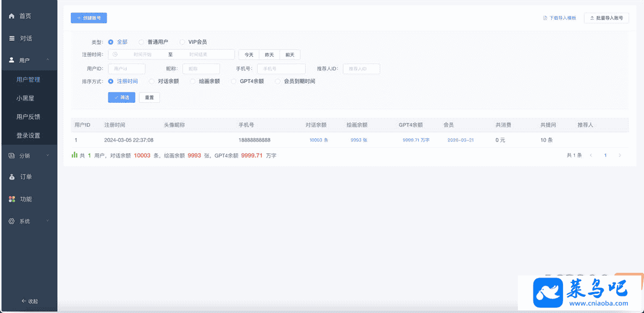This screenshot has width=644, height=313.
Task: Click the 订单 money bag icon
Action: pyautogui.click(x=12, y=177)
